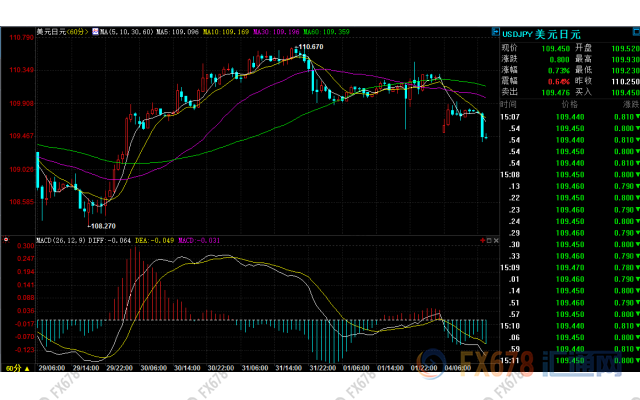The width and height of the screenshot is (640, 400).
Task: Click the small icon before MA(5,10,30,60)
Action: (102, 32)
